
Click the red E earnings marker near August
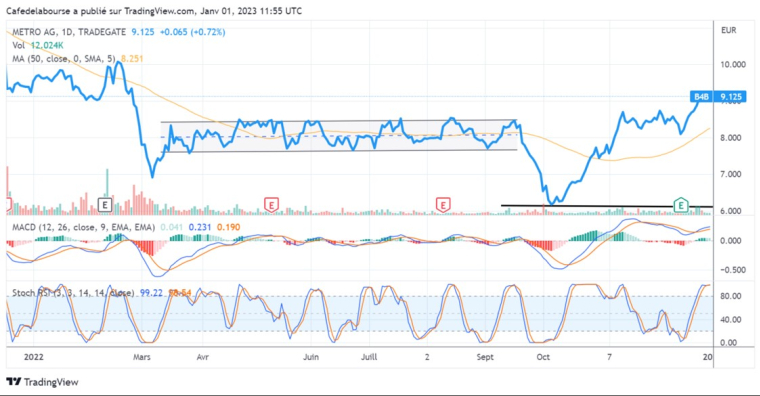pyautogui.click(x=443, y=205)
